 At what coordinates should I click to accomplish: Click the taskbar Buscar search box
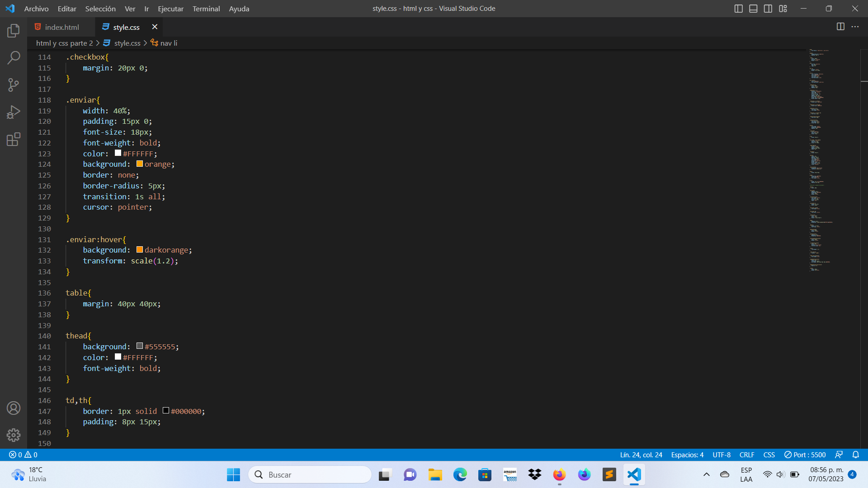pyautogui.click(x=310, y=474)
